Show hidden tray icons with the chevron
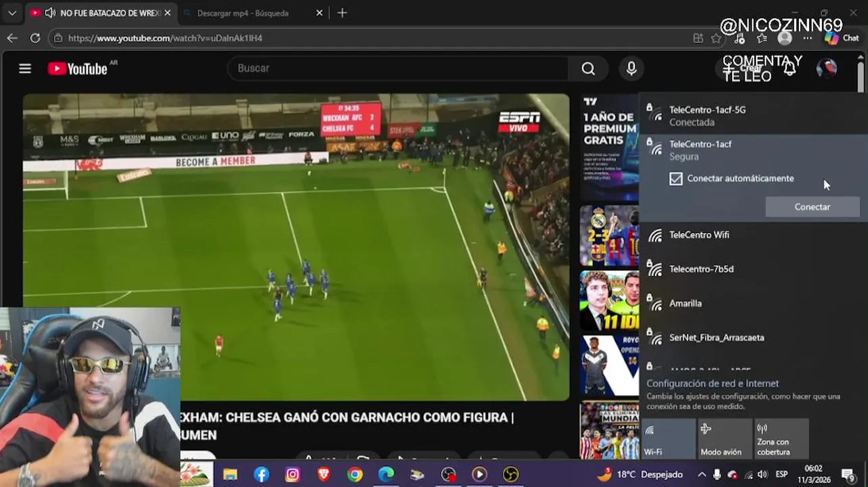Screen dimensions: 868x487 [x=702, y=474]
